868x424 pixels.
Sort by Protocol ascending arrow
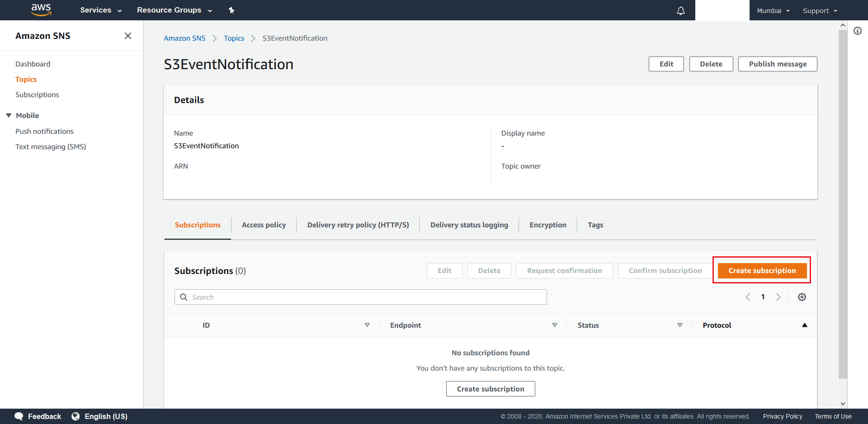[805, 325]
